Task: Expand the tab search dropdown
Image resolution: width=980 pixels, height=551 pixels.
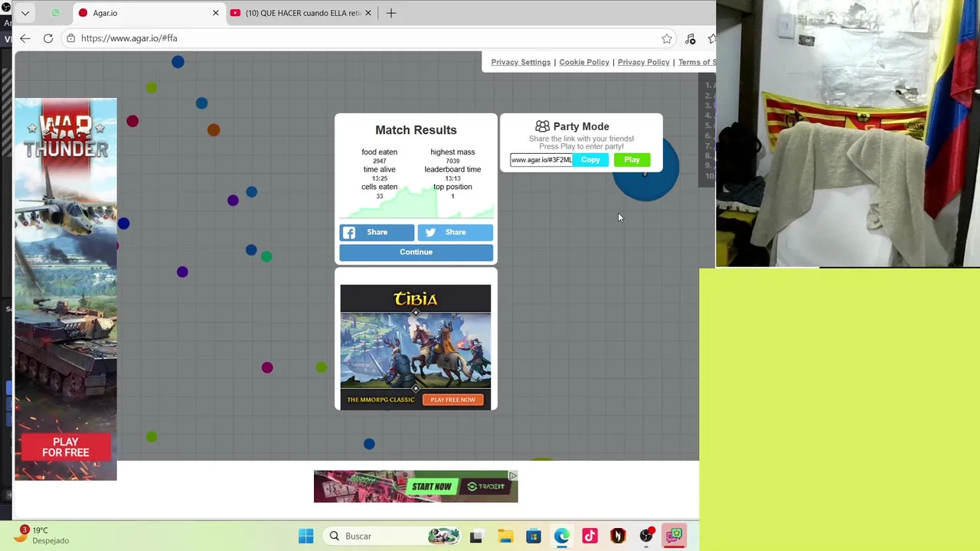Action: (25, 13)
